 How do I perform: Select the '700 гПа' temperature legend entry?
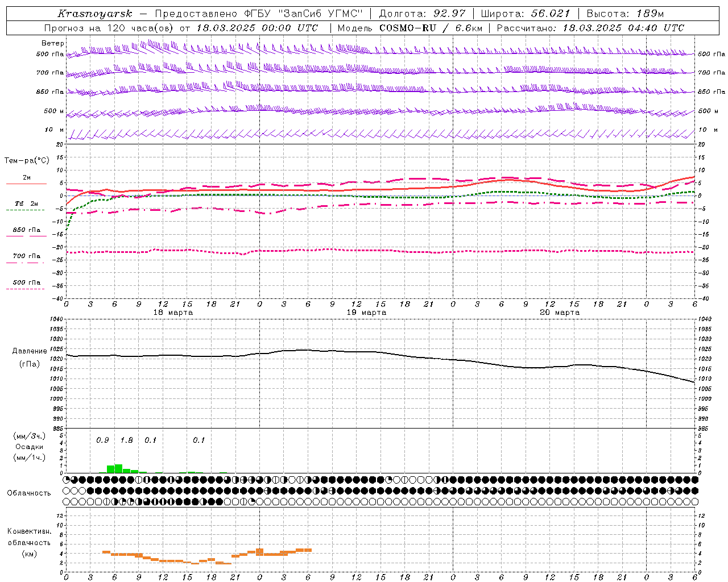(x=26, y=257)
